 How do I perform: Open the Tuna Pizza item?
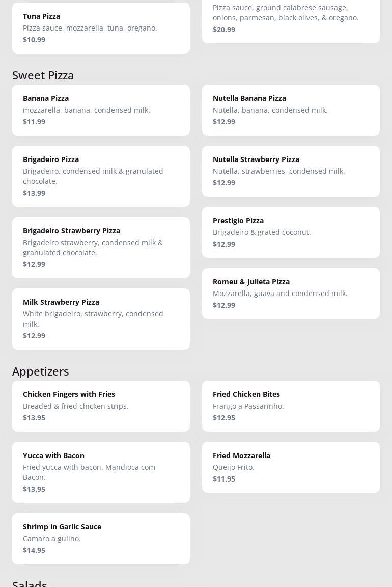point(101,28)
